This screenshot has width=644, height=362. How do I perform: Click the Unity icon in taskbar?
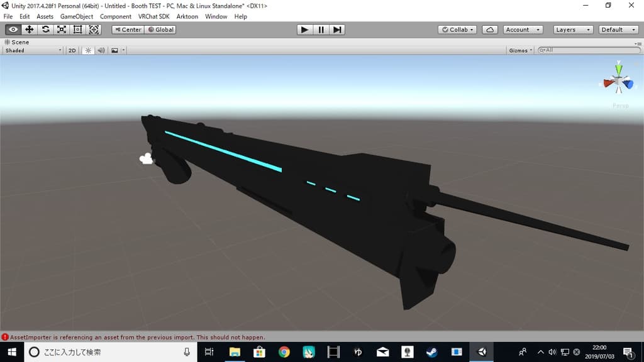(481, 352)
